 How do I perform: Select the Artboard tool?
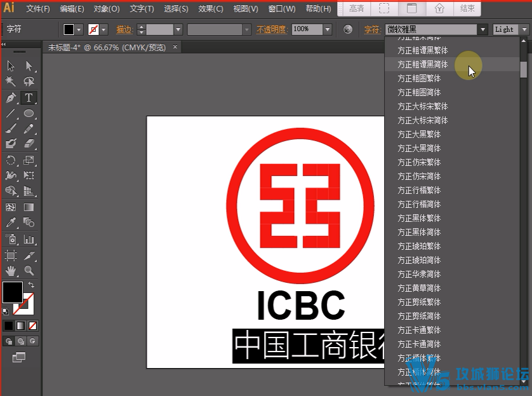point(11,256)
